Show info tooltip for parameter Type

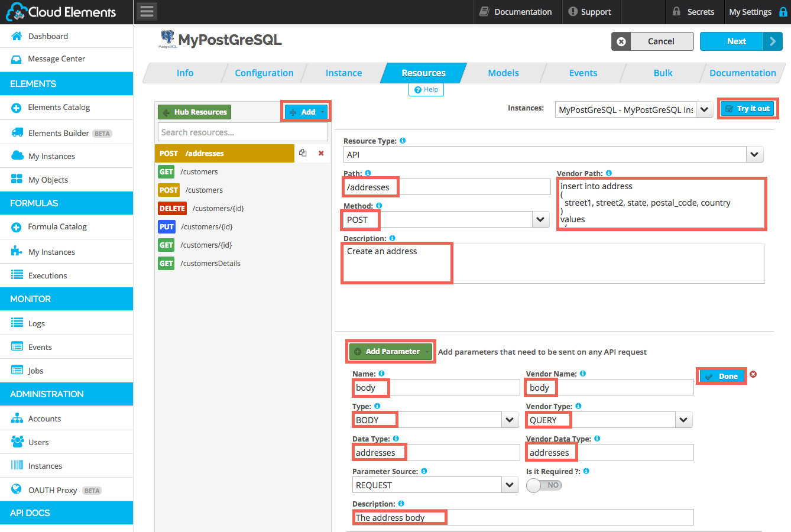[x=377, y=406]
